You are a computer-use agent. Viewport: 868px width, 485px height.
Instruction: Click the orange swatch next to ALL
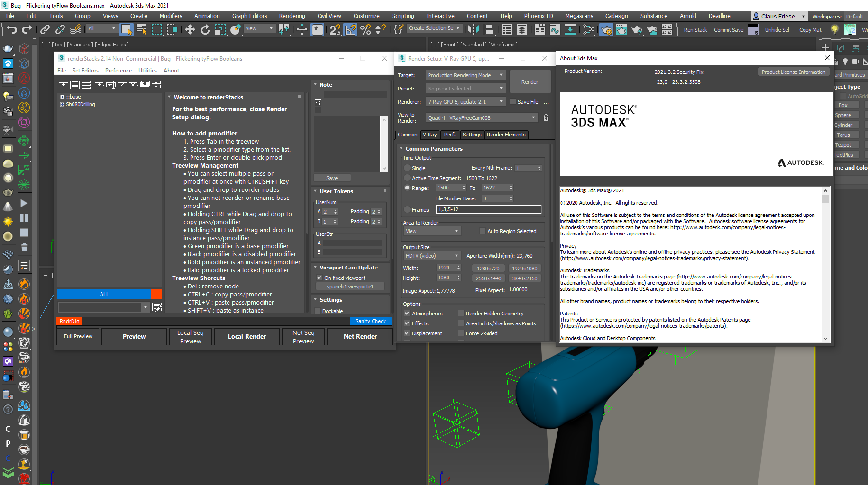click(156, 294)
